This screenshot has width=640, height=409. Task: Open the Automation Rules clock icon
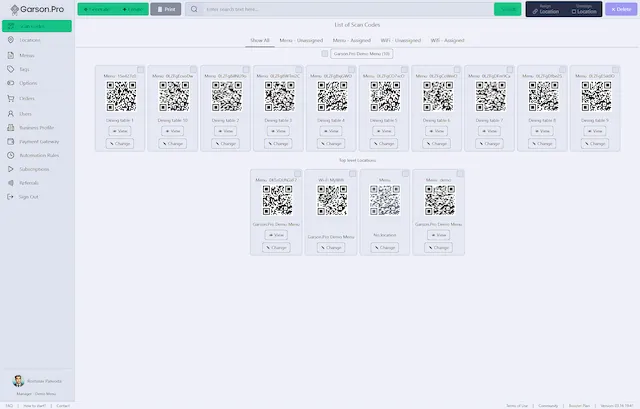click(x=11, y=155)
